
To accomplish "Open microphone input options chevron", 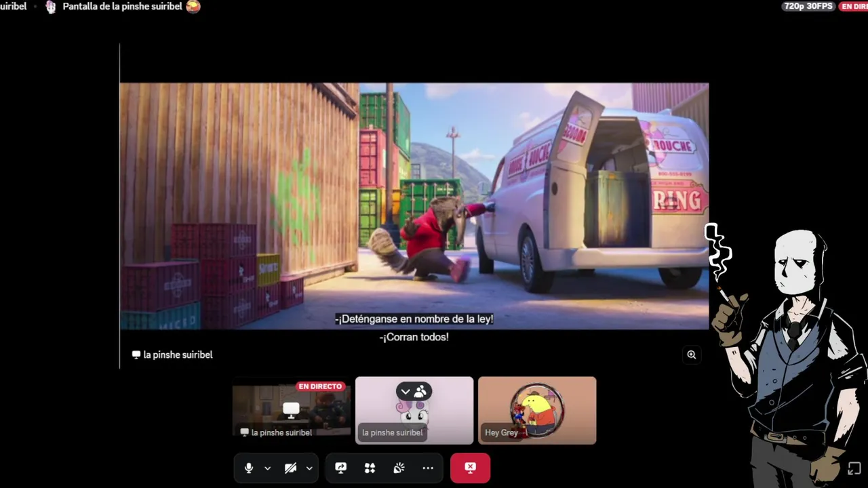I will coord(267,468).
